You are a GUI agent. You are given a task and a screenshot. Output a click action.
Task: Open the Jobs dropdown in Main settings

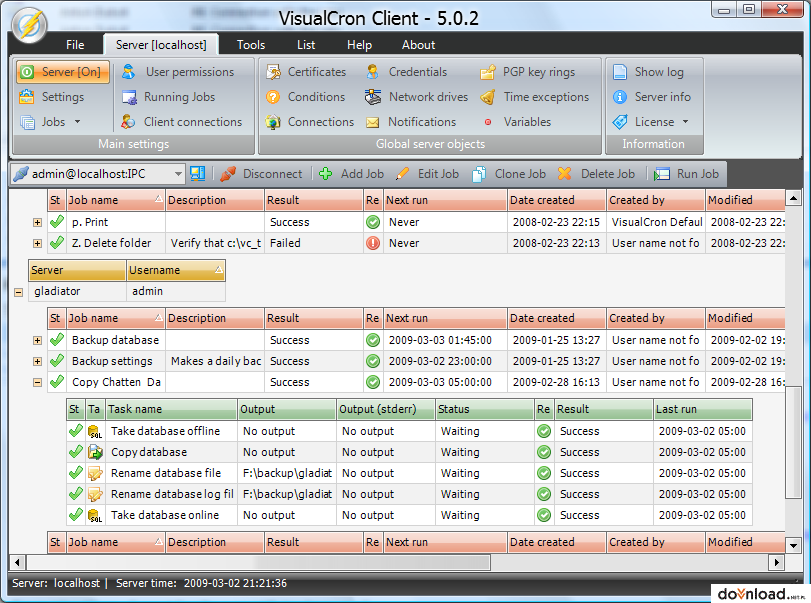click(x=51, y=122)
